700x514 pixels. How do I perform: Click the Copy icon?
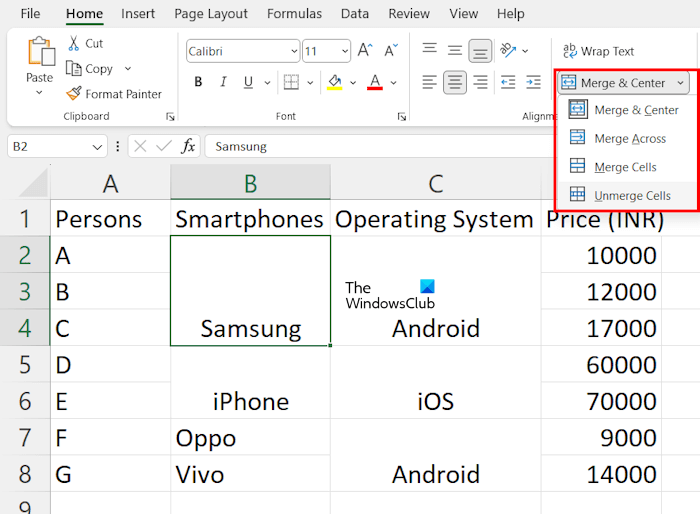(74, 68)
